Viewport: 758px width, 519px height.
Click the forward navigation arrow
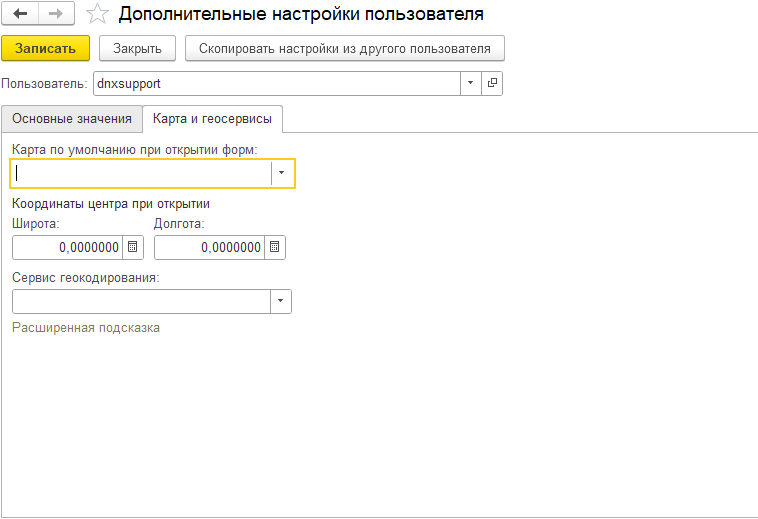56,14
